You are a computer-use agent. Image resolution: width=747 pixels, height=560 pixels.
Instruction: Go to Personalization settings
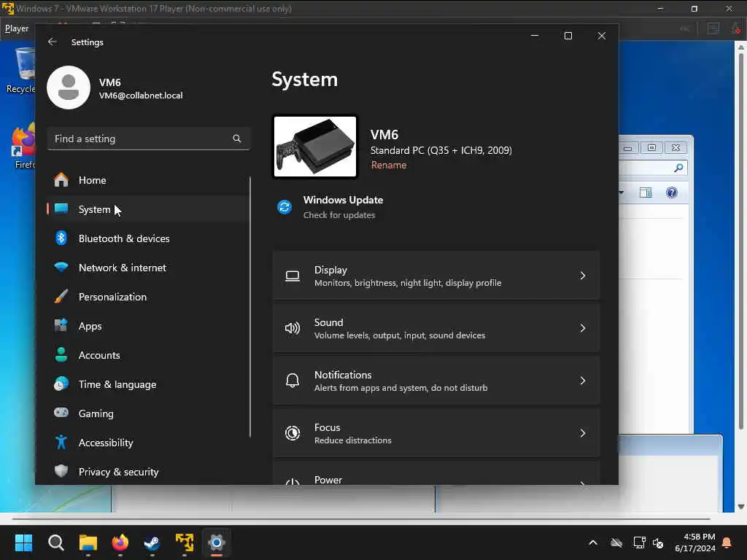click(147, 297)
